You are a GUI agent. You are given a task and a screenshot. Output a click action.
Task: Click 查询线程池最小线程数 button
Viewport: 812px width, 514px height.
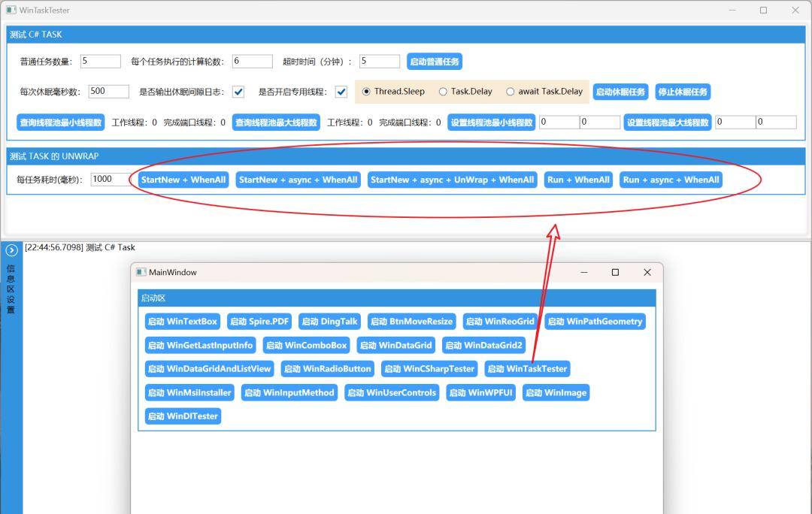[61, 122]
